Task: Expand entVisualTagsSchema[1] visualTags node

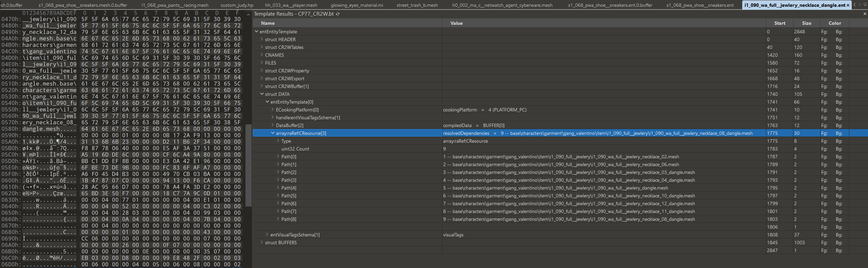Action: [x=267, y=235]
